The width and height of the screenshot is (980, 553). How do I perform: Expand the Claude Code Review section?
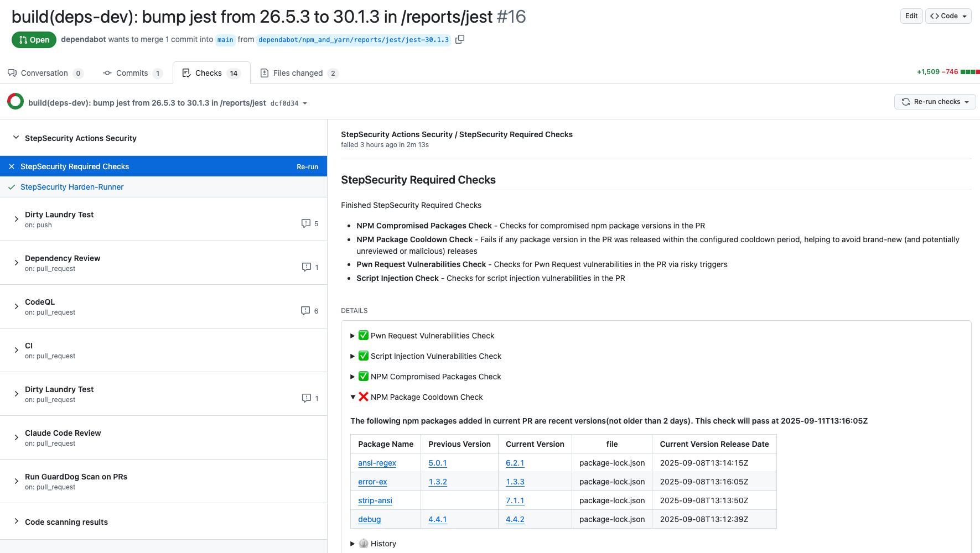coord(15,437)
